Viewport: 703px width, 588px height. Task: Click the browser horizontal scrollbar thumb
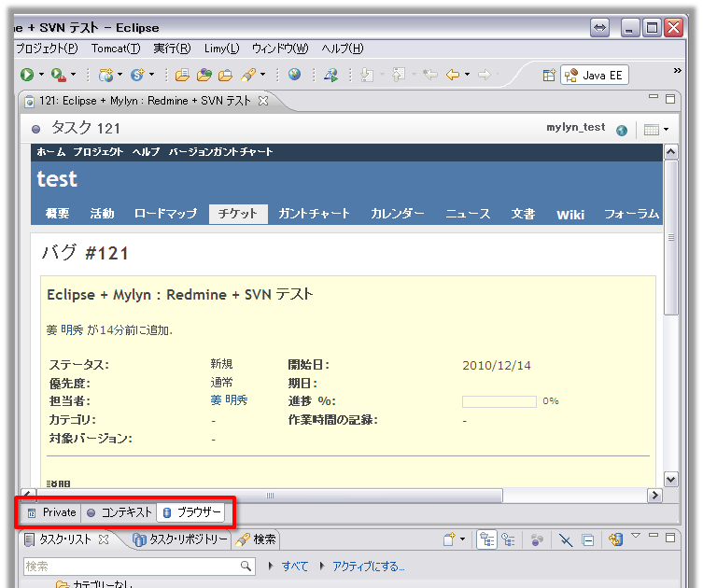pyautogui.click(x=270, y=496)
